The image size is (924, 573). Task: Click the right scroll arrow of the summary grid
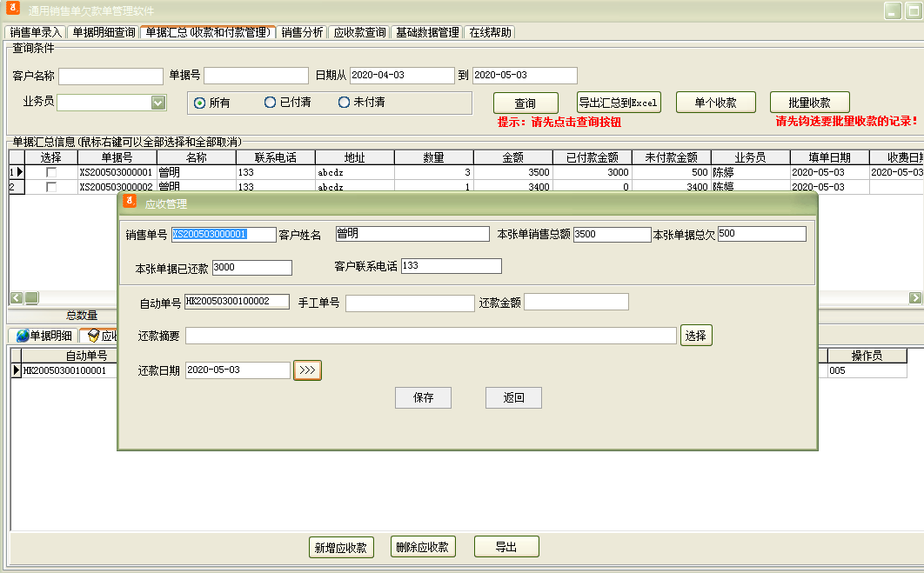pos(915,298)
